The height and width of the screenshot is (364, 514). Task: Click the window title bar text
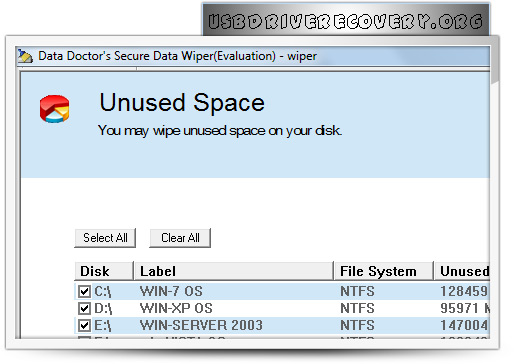pos(177,56)
